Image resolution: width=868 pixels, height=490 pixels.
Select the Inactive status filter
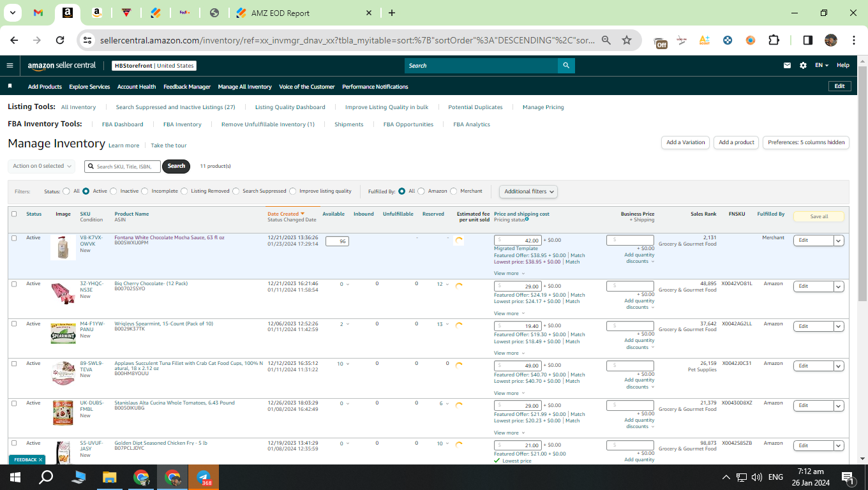(114, 191)
